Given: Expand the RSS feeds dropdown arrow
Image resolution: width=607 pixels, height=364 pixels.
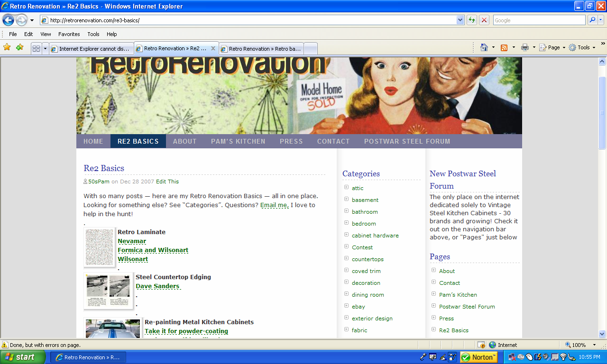Looking at the screenshot, I should coord(514,47).
